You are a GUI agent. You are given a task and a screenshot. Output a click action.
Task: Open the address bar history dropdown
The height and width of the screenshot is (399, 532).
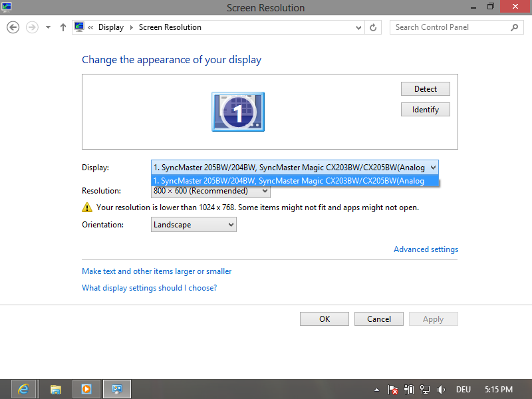click(358, 27)
